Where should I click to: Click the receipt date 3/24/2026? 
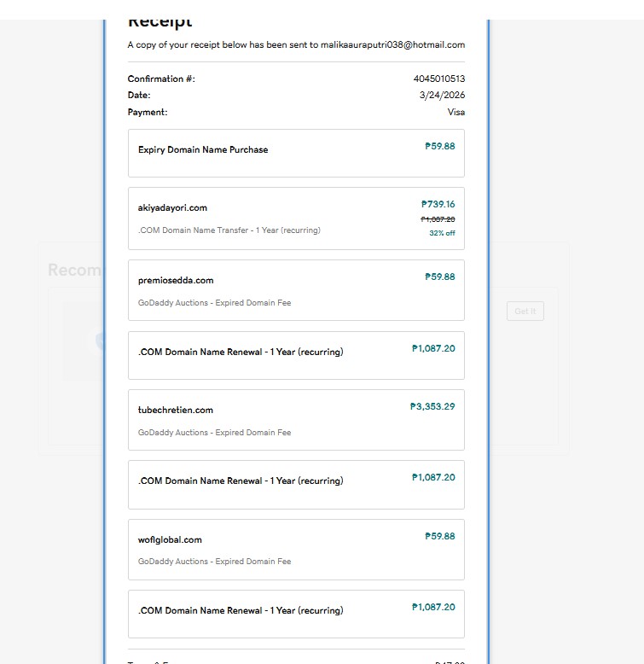[442, 95]
